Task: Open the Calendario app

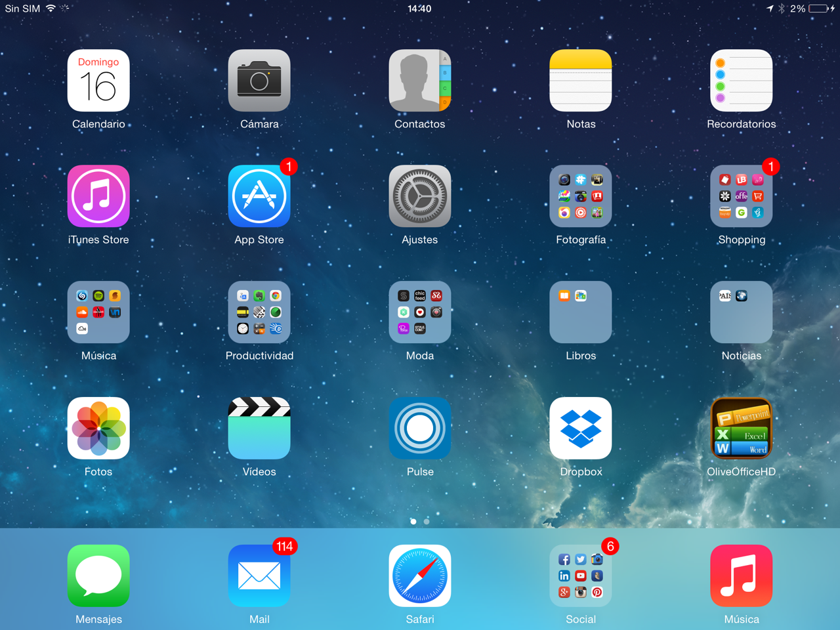Action: (x=98, y=81)
